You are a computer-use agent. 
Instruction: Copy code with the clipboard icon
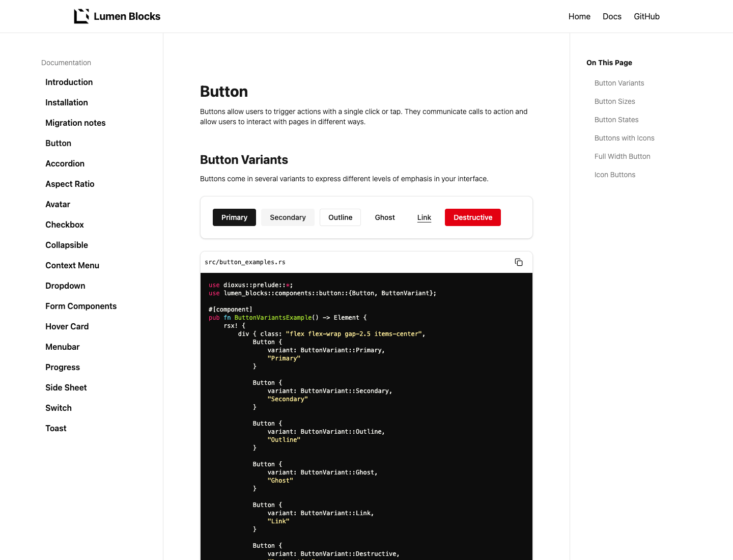pyautogui.click(x=519, y=262)
